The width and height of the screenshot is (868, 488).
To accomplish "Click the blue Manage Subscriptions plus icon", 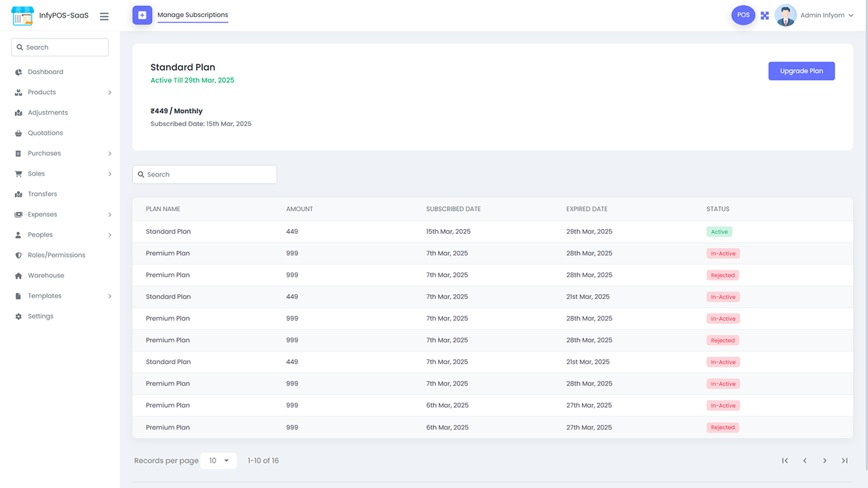I will click(142, 15).
